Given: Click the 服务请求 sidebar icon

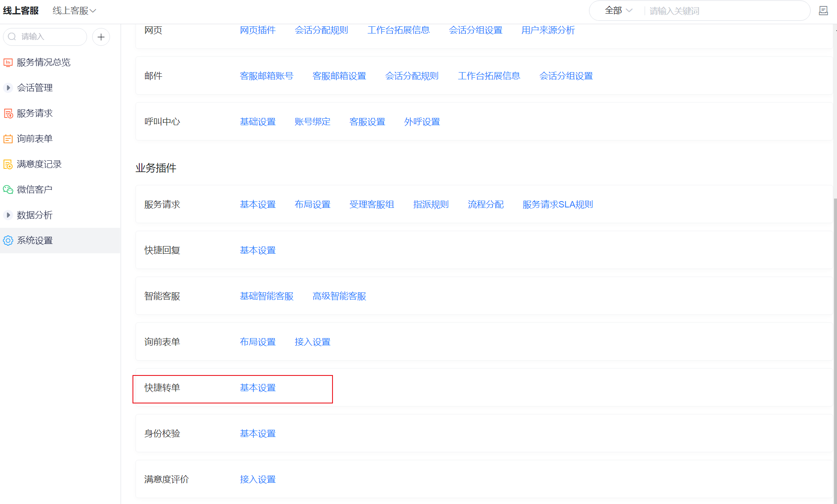Looking at the screenshot, I should click(8, 113).
